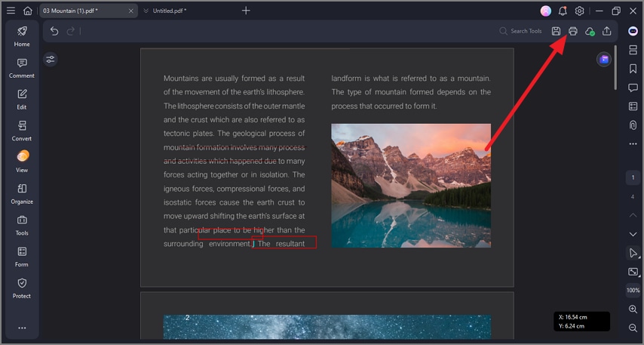
Task: Click the text 'process that occurred to form it.'
Action: coord(384,106)
